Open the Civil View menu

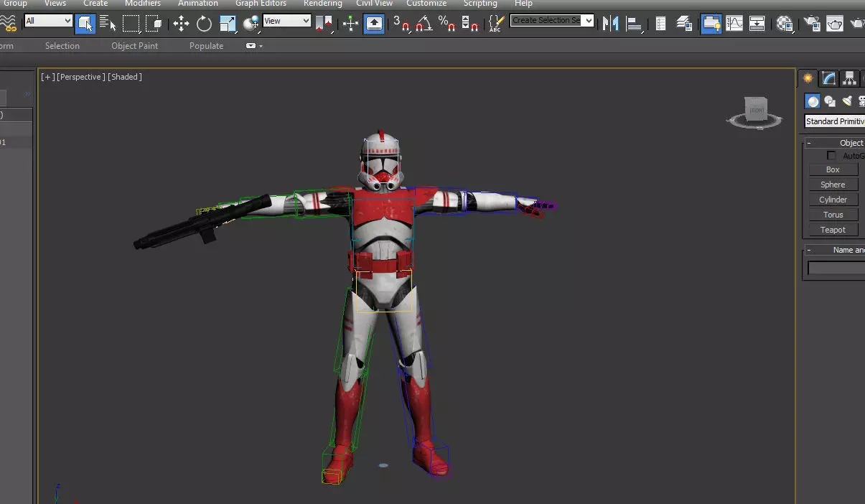[x=374, y=4]
